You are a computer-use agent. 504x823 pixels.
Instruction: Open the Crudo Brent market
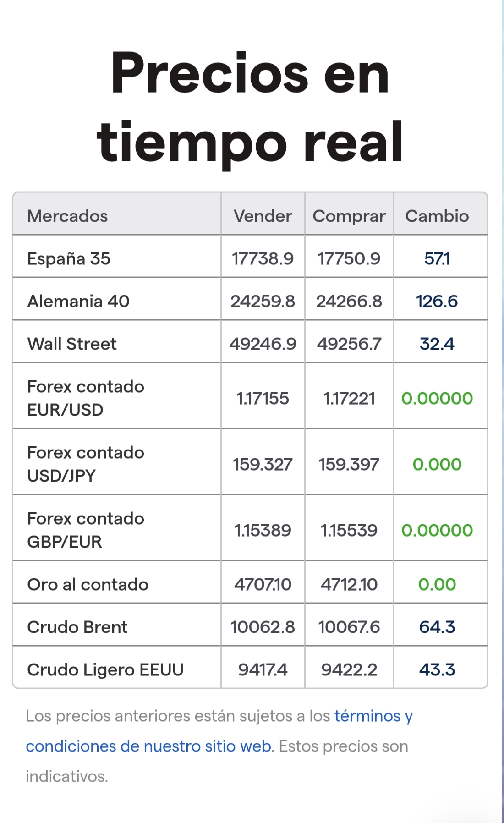[x=77, y=627]
